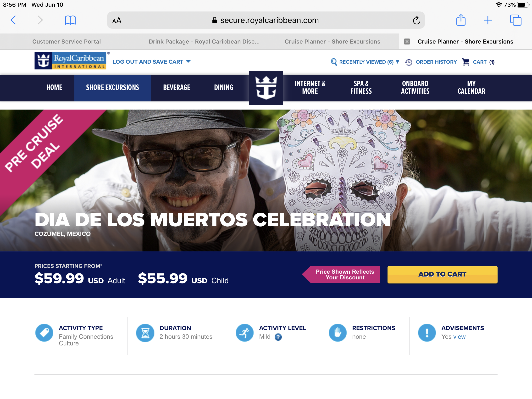The image size is (532, 399).
Task: Click the Activity Level help question mark
Action: 278,337
